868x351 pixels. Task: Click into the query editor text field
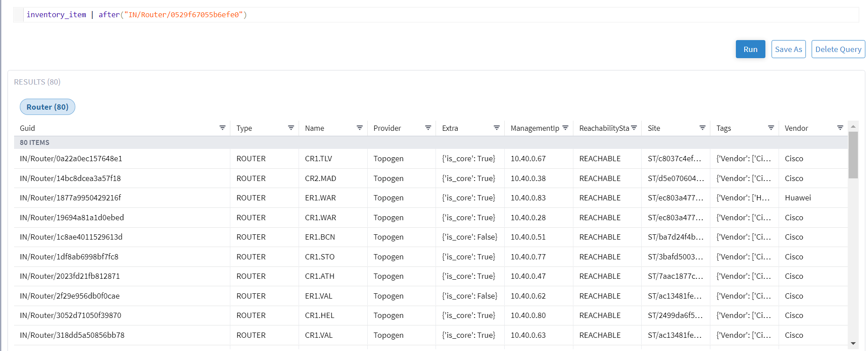(440, 15)
